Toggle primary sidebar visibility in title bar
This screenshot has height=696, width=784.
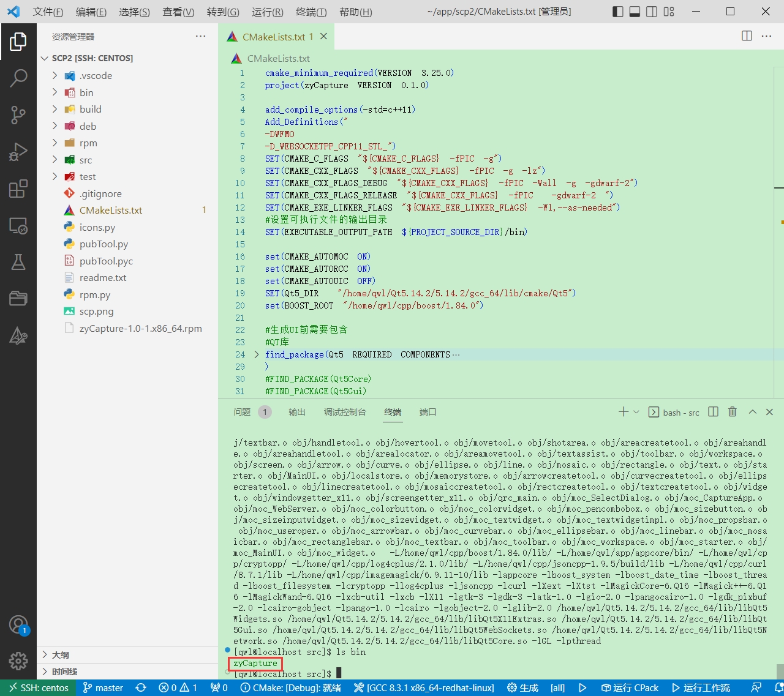(x=618, y=12)
